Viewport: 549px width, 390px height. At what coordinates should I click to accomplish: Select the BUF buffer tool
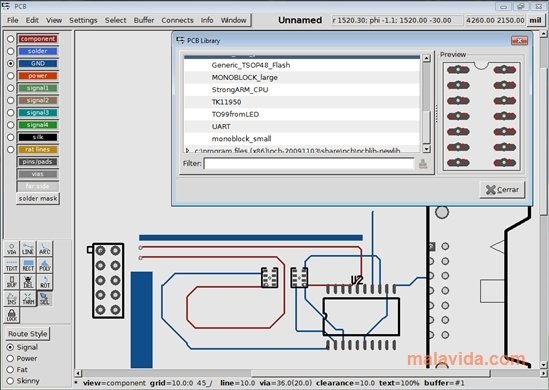pos(12,282)
